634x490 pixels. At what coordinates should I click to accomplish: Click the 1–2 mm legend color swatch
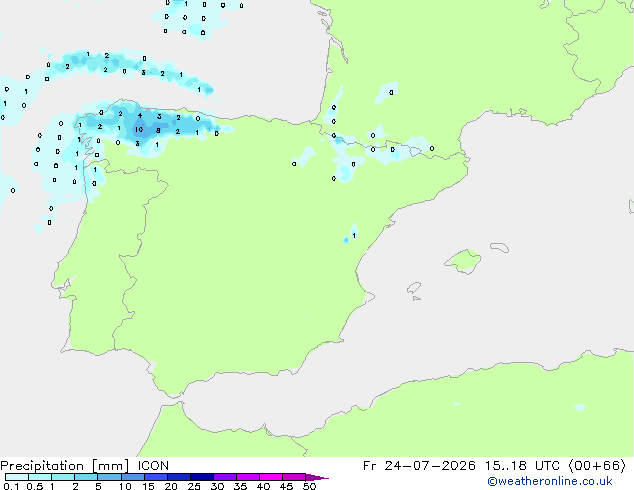click(63, 477)
